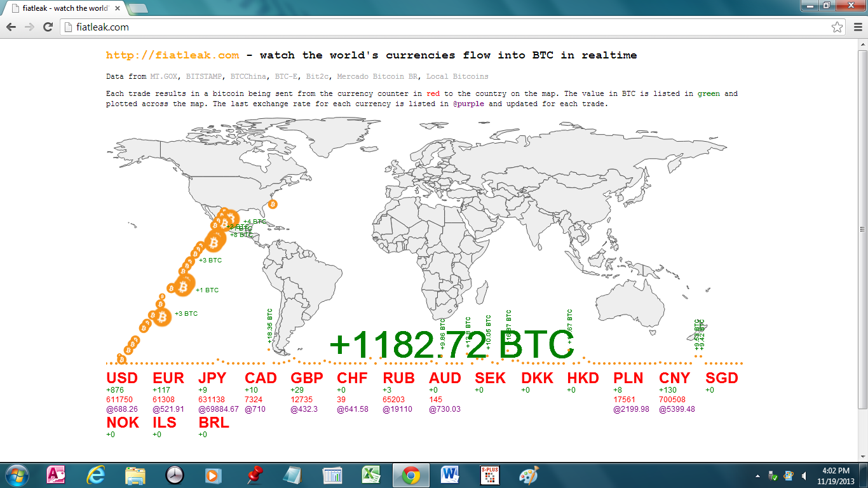
Task: Click the ILS currency label
Action: [x=165, y=423]
